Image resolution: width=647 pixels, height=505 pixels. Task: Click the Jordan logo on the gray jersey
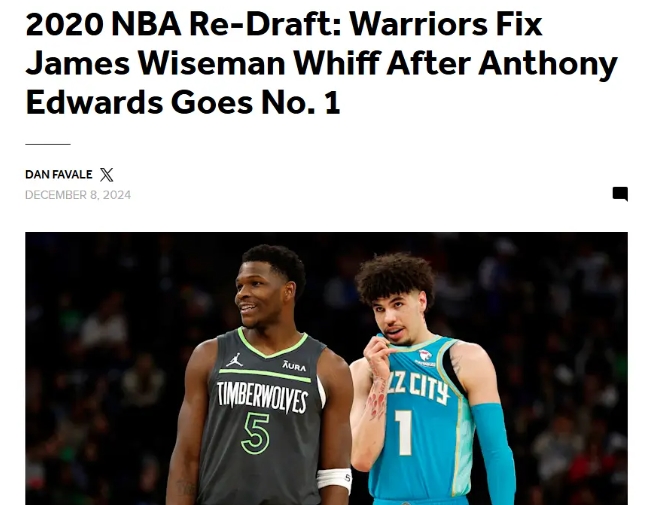[x=234, y=360]
